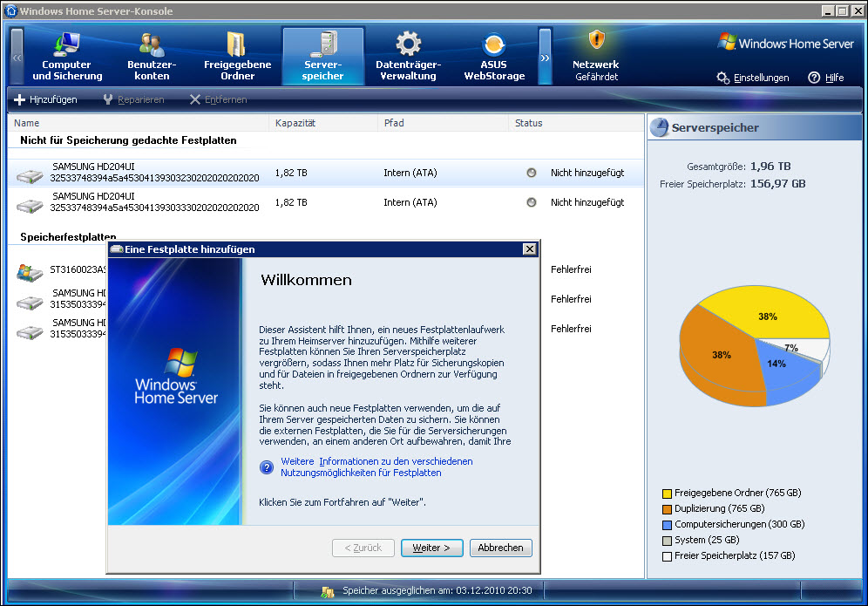The image size is (868, 606).
Task: Open Einstellungen via the gear icon
Action: pyautogui.click(x=723, y=78)
